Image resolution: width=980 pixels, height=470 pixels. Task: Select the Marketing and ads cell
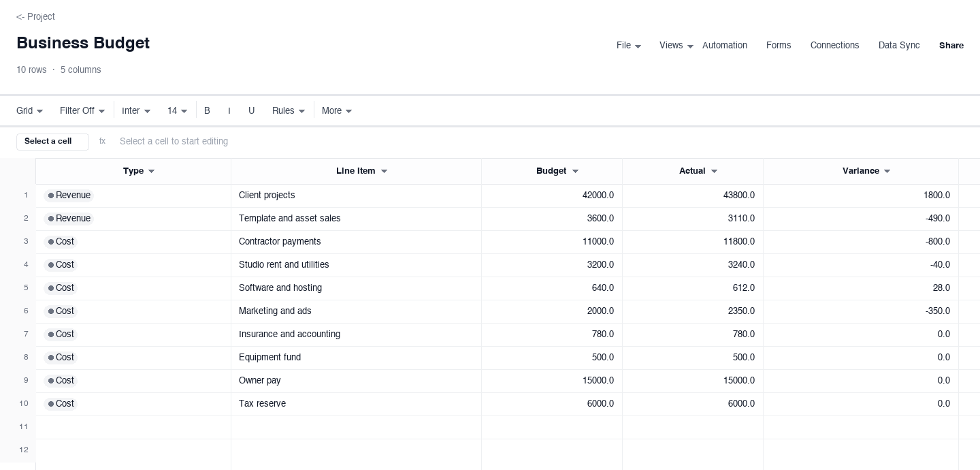(356, 311)
